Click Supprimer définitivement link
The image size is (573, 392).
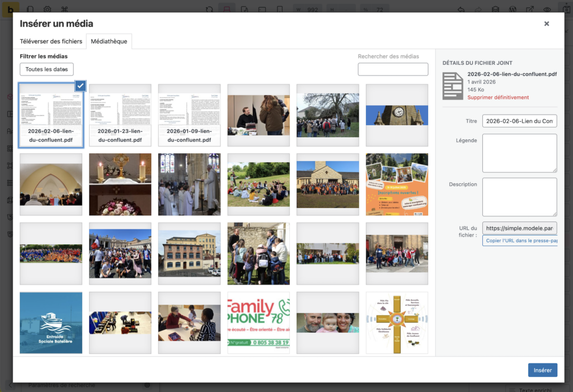pyautogui.click(x=498, y=97)
